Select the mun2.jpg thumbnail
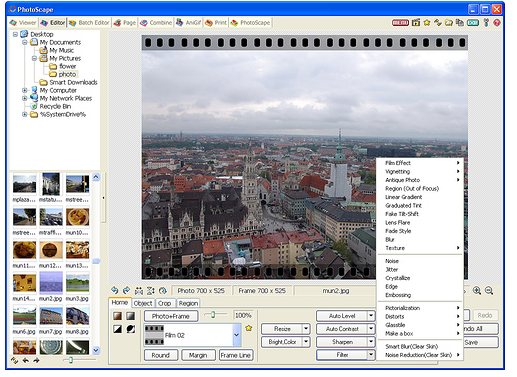The image size is (517, 377). tap(51, 283)
